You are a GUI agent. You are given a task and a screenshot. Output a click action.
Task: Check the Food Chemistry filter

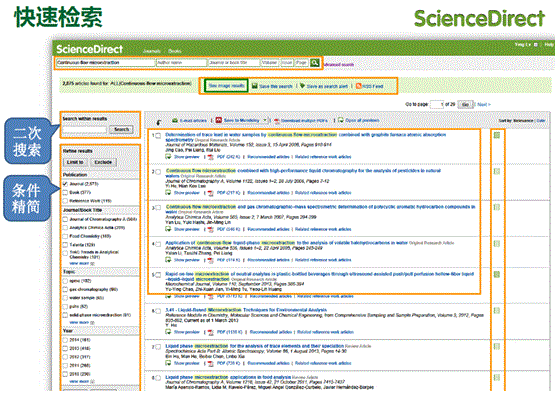(65, 236)
